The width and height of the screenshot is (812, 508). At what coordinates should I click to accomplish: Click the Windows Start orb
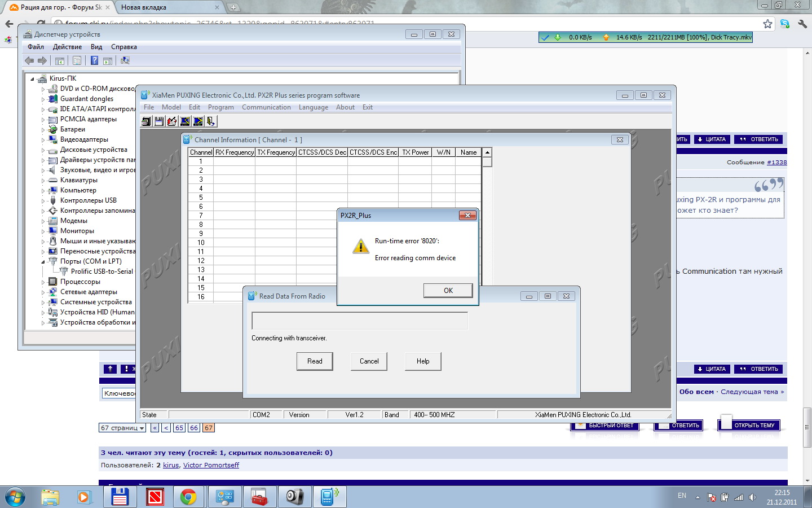pyautogui.click(x=15, y=497)
